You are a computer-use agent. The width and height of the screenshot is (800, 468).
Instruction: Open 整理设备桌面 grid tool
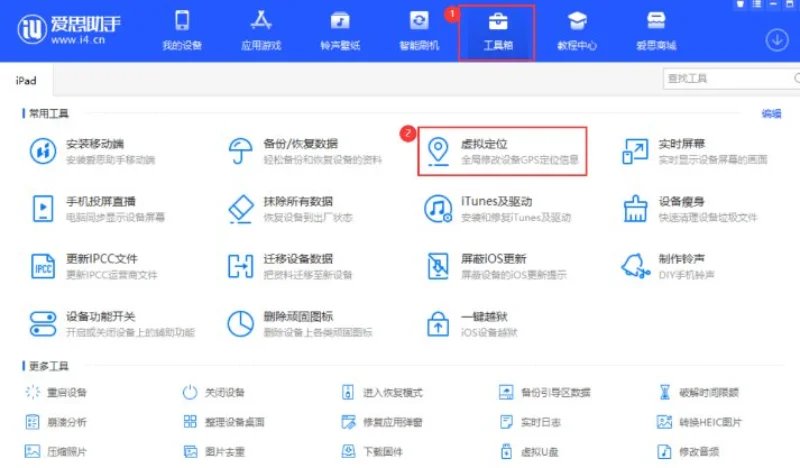click(x=223, y=422)
